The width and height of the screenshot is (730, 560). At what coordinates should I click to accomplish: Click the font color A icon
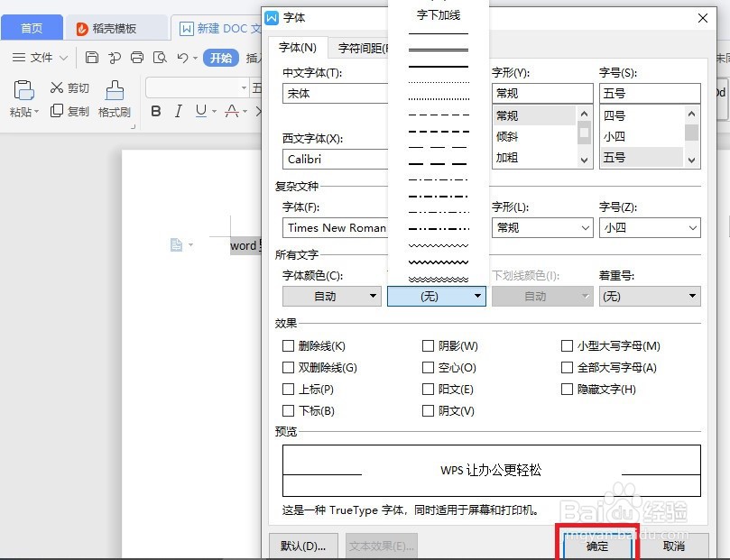[232, 111]
